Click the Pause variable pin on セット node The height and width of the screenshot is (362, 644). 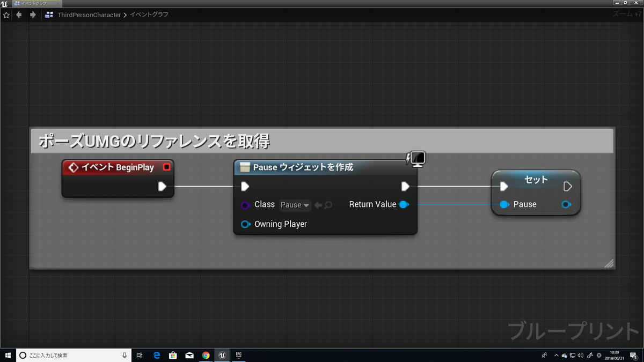(x=504, y=204)
